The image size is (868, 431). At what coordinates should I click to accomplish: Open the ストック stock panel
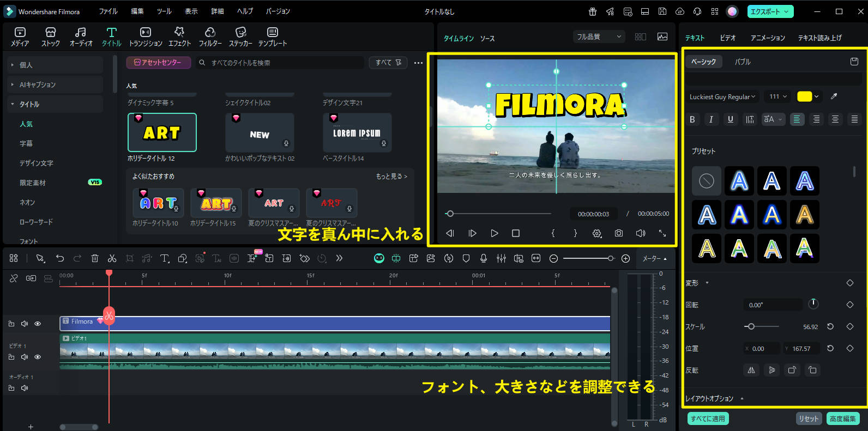point(51,37)
